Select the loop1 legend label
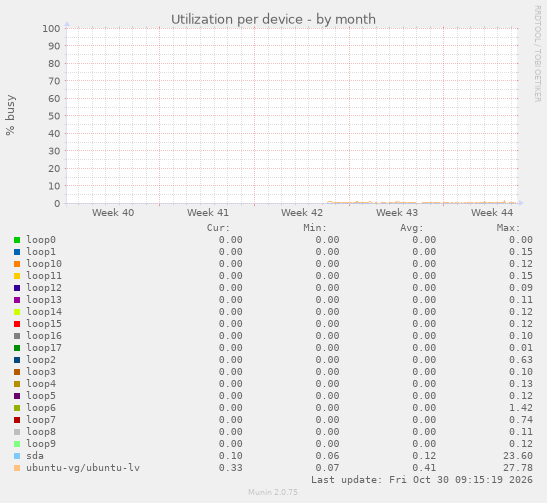 point(41,252)
